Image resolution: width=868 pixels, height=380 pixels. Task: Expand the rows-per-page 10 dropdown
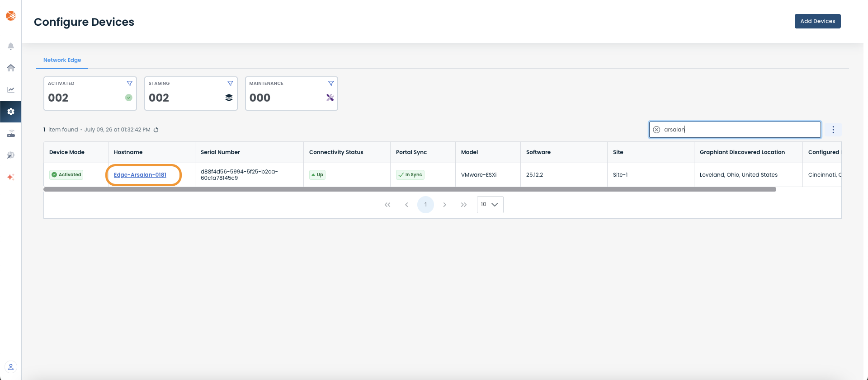[490, 205]
